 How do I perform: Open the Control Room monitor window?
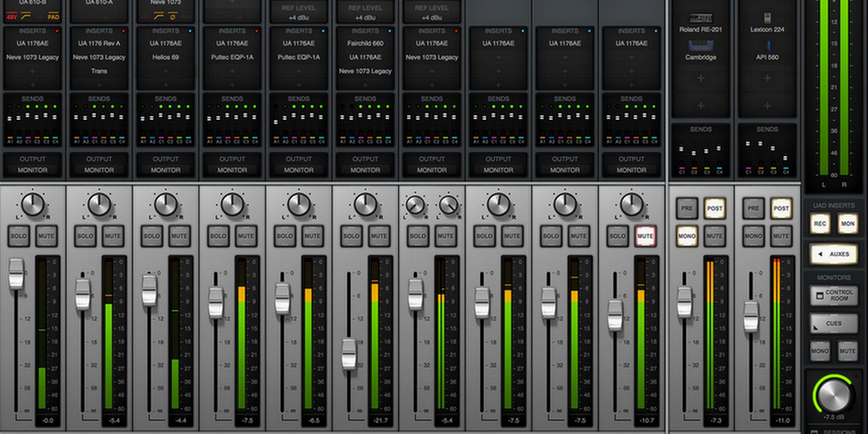tap(833, 295)
